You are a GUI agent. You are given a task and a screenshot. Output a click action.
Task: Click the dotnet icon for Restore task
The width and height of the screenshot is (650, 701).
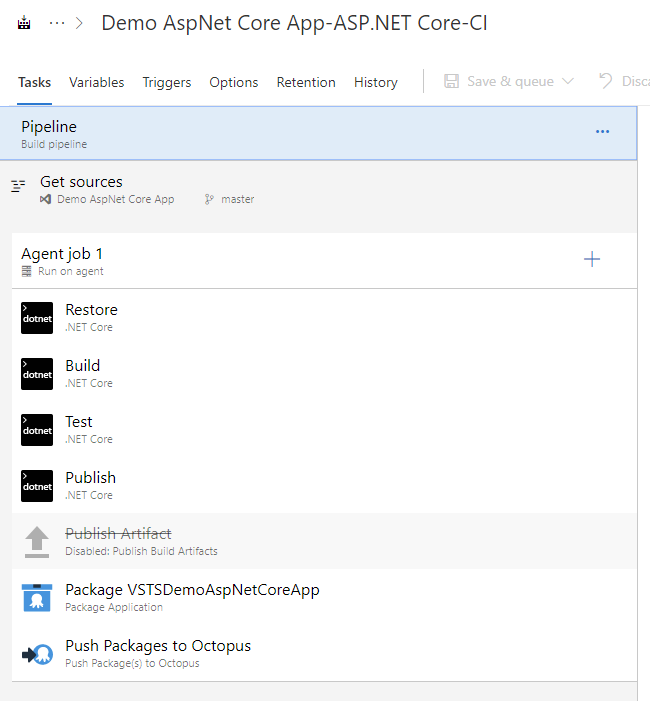pyautogui.click(x=37, y=318)
